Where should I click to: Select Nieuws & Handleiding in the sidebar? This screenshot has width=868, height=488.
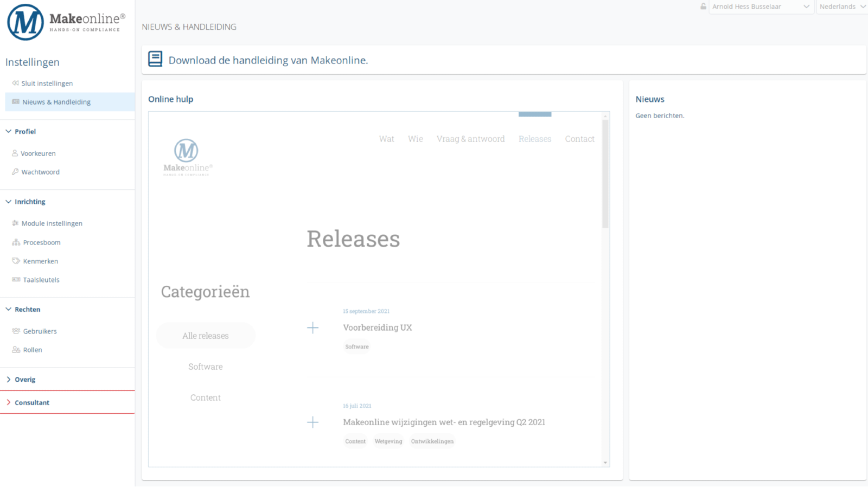click(x=56, y=102)
